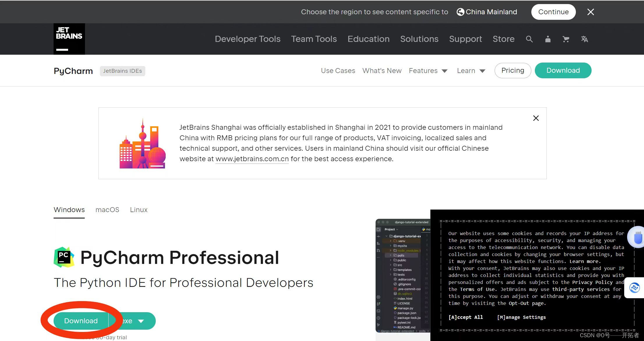
Task: Click the PyCharm PC logo icon
Action: (63, 257)
